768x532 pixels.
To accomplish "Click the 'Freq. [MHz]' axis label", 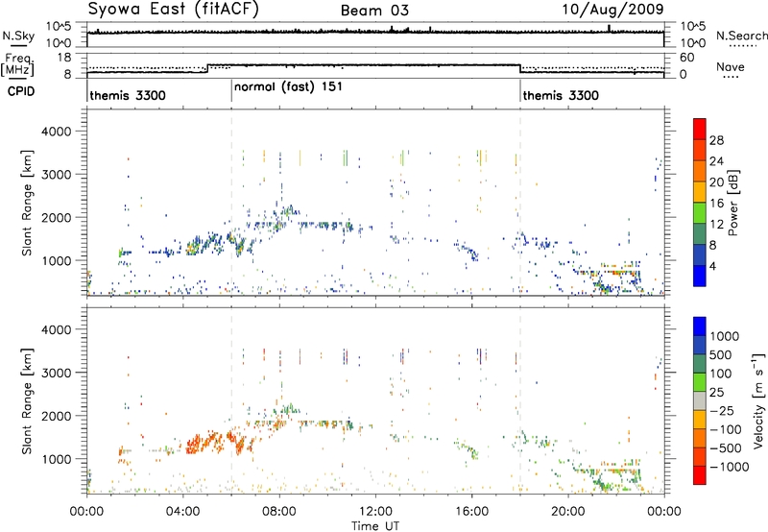I will pos(17,65).
